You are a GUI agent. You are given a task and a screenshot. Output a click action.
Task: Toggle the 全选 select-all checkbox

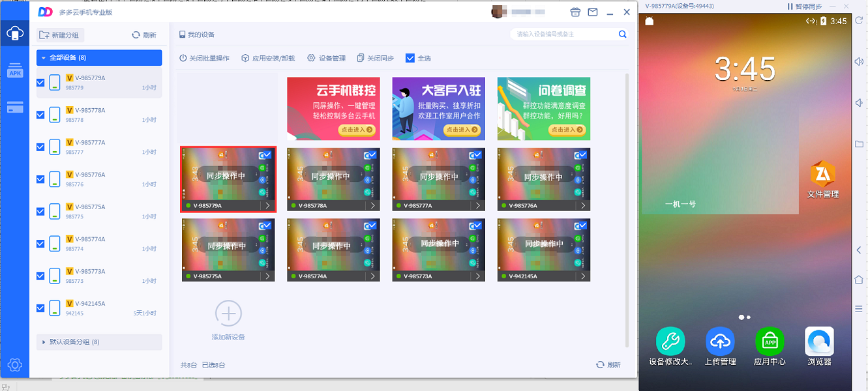(x=410, y=58)
